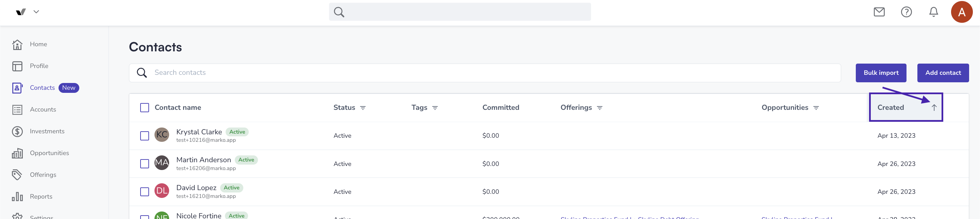Click the Add contact button

tap(943, 73)
